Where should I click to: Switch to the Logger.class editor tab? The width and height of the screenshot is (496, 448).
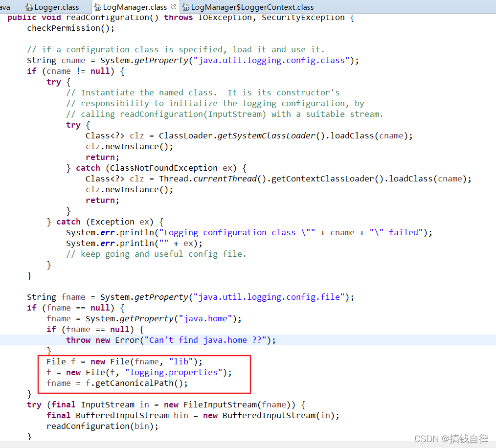(56, 7)
